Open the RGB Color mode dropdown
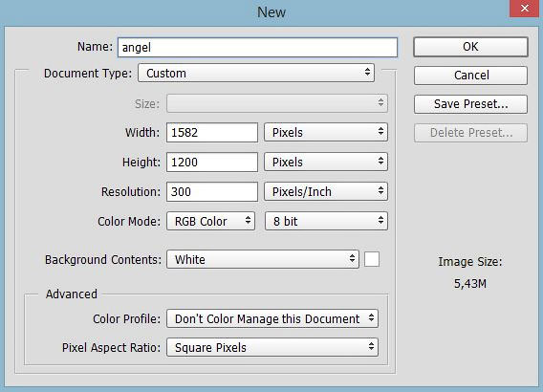Image resolution: width=543 pixels, height=392 pixels. point(210,221)
